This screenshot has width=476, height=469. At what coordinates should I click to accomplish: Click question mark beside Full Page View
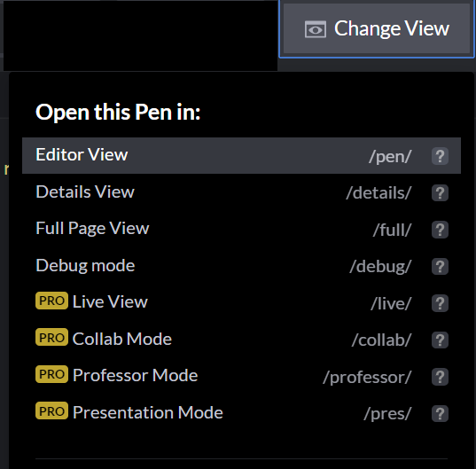tap(440, 230)
